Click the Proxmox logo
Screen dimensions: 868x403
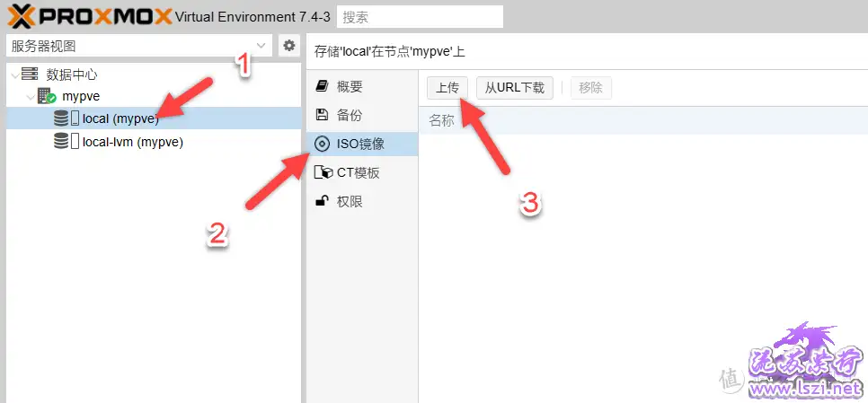[x=90, y=16]
